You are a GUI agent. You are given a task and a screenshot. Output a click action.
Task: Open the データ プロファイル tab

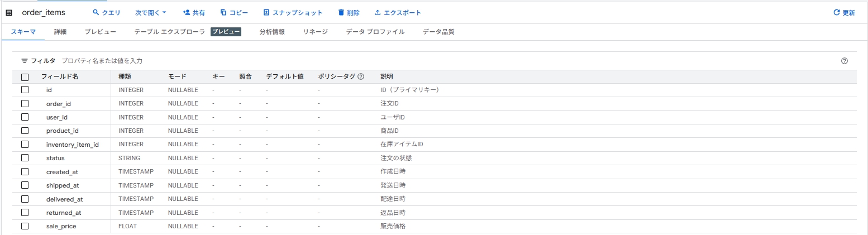click(x=375, y=32)
